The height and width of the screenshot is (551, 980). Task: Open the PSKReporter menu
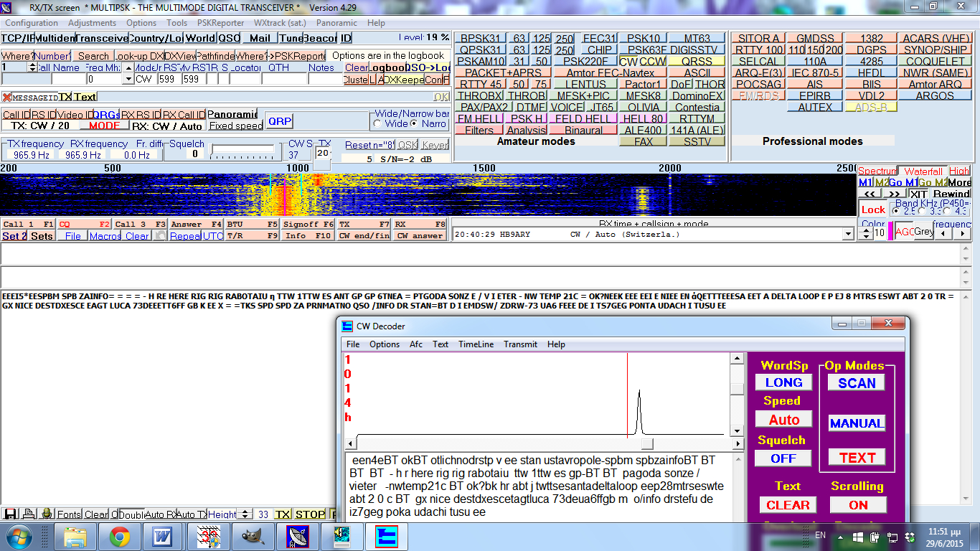[x=220, y=23]
